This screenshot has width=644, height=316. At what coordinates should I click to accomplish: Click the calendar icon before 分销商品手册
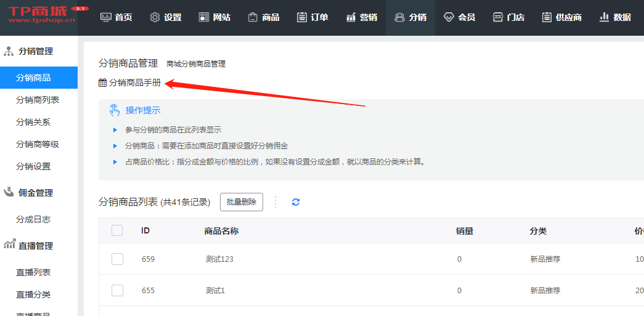(102, 83)
